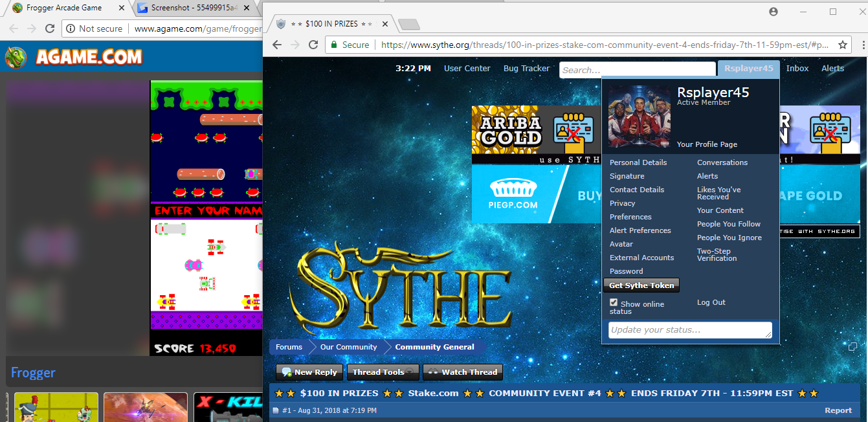Open People You Follow
868x422 pixels.
[x=729, y=224]
